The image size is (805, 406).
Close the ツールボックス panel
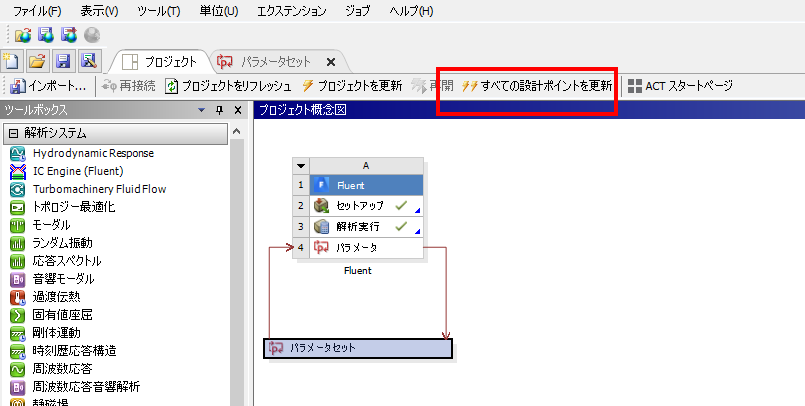pos(238,110)
